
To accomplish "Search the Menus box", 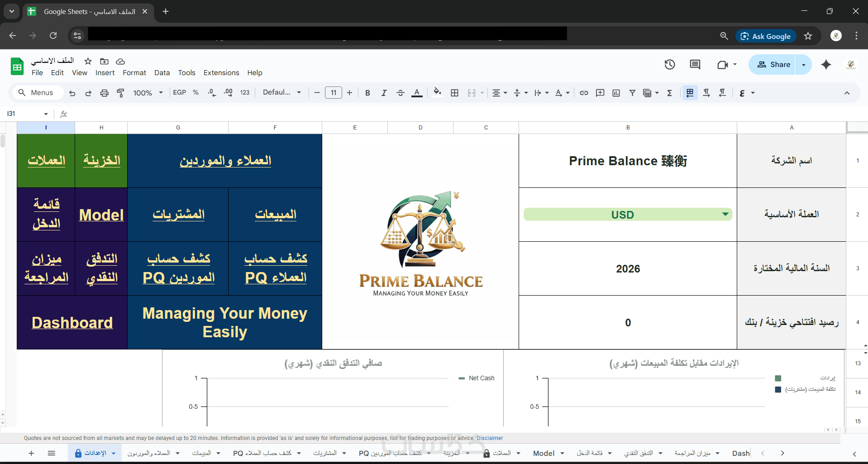I will click(38, 93).
